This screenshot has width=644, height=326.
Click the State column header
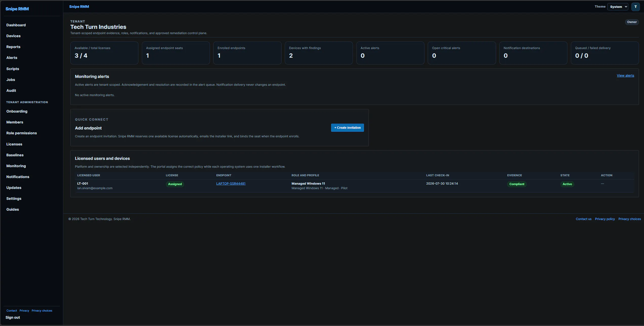click(565, 175)
